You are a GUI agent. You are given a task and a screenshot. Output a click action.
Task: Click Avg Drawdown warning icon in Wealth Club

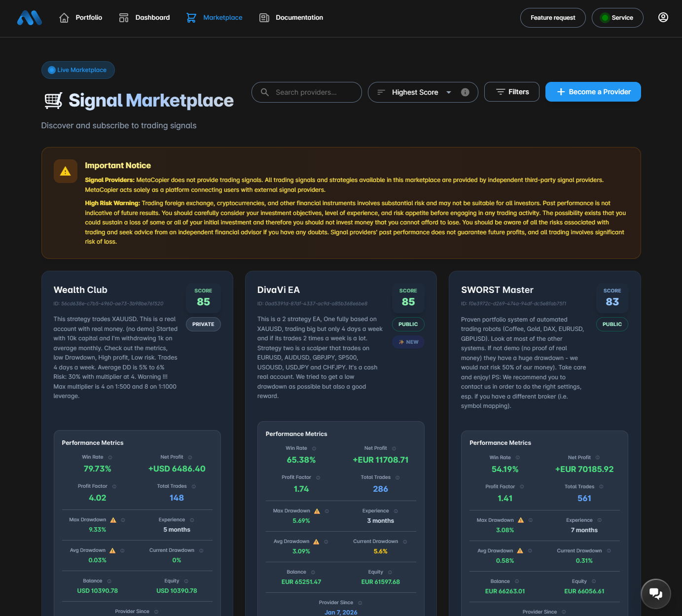click(112, 551)
